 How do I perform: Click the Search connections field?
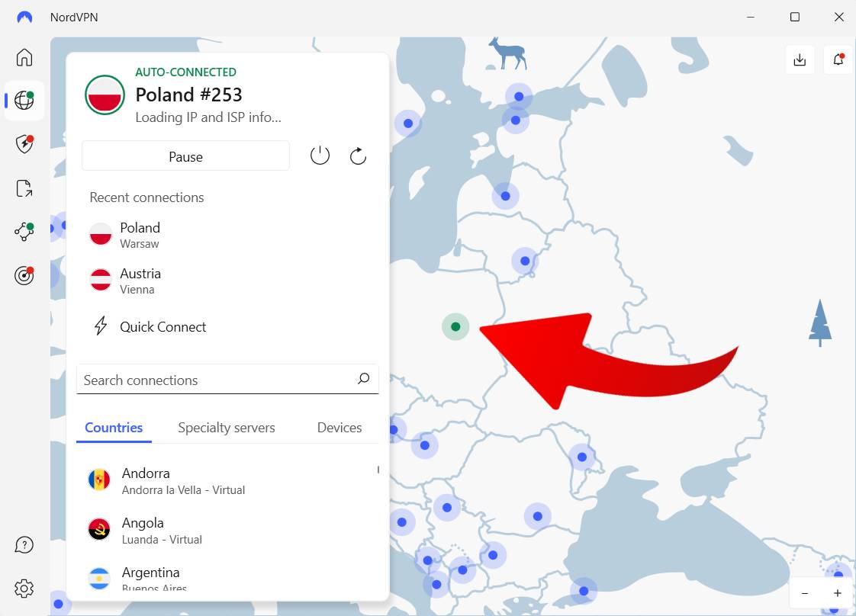[x=227, y=380]
